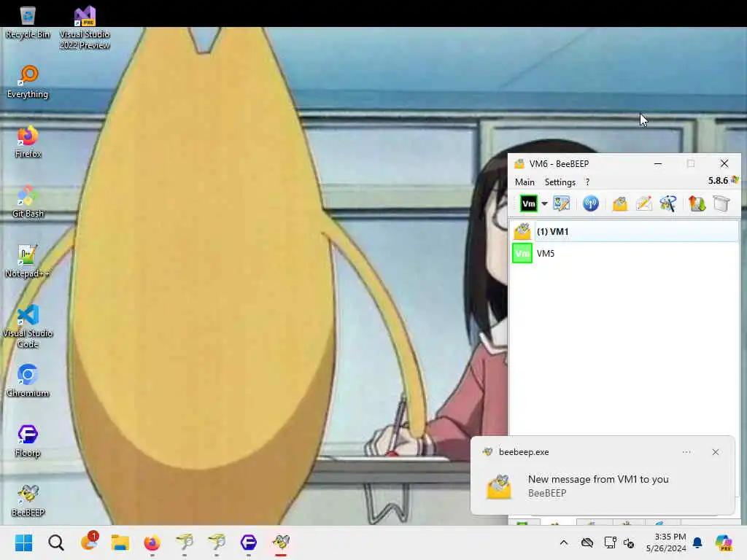Viewport: 747px width, 560px height.
Task: Click the BeeBEEP bee icon on the taskbar
Action: [x=281, y=542]
